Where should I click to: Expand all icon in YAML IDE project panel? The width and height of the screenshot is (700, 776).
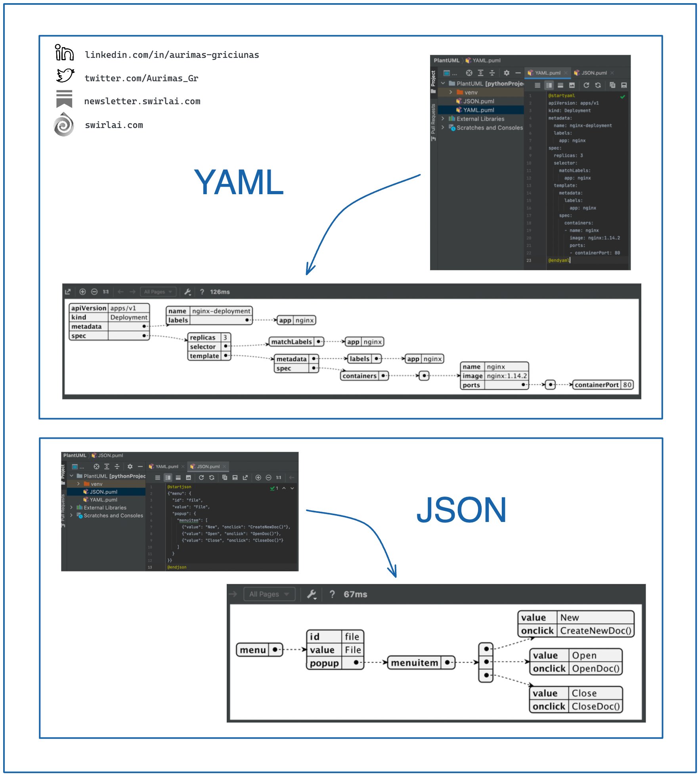click(480, 73)
